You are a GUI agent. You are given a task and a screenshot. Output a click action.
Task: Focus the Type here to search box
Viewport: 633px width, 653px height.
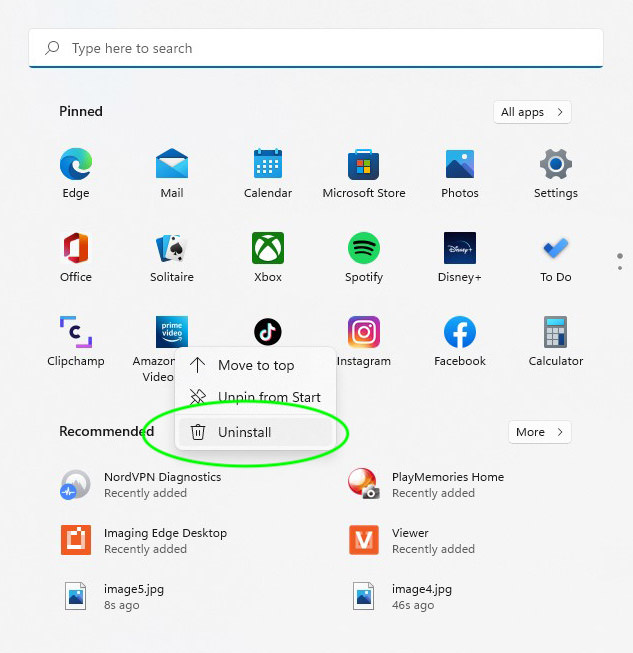point(316,48)
